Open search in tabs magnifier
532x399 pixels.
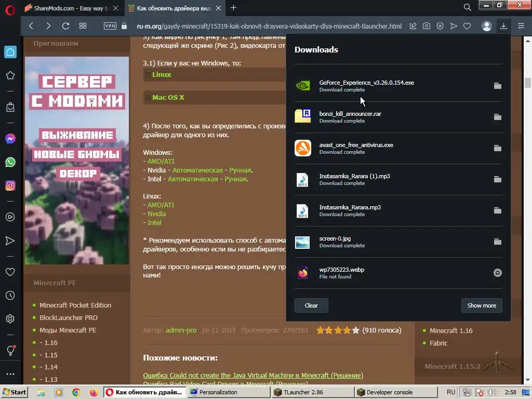pos(467,7)
